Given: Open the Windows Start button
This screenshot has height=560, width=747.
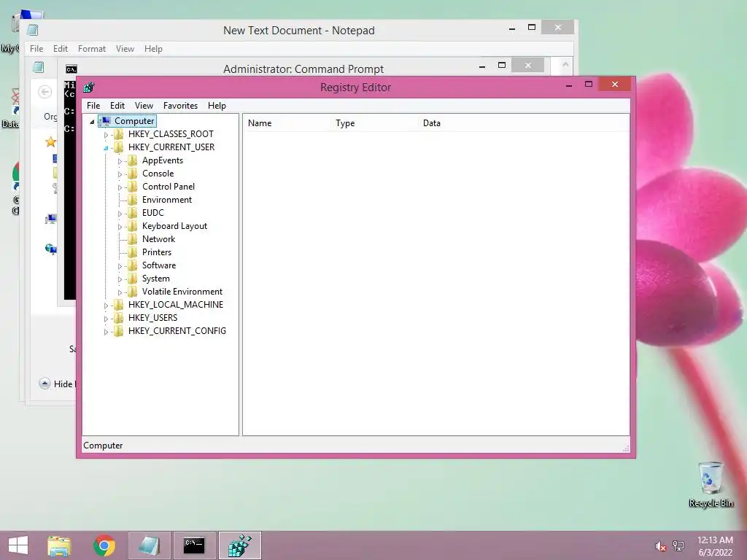Looking at the screenshot, I should (x=18, y=545).
